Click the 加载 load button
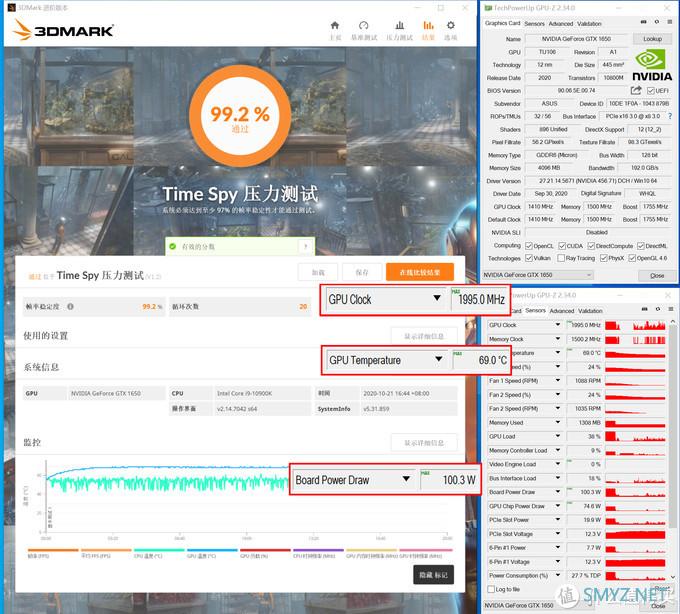680x614 pixels. (x=318, y=272)
